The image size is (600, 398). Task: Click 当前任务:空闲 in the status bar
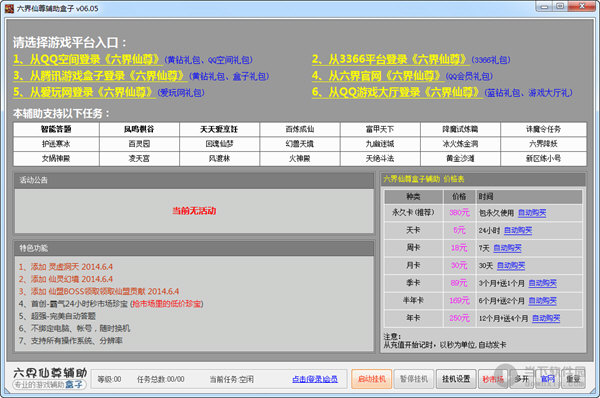point(232,379)
